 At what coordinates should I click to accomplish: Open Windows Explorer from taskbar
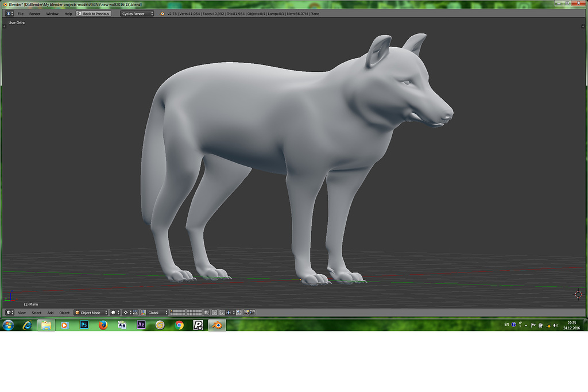point(46,325)
